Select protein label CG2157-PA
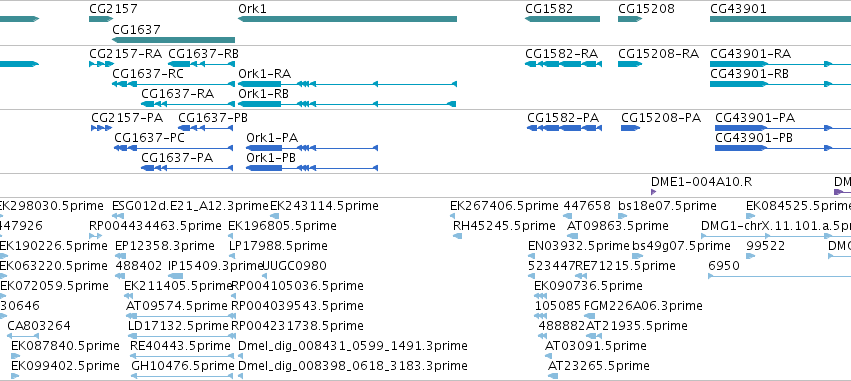The height and width of the screenshot is (381, 851). click(x=127, y=118)
